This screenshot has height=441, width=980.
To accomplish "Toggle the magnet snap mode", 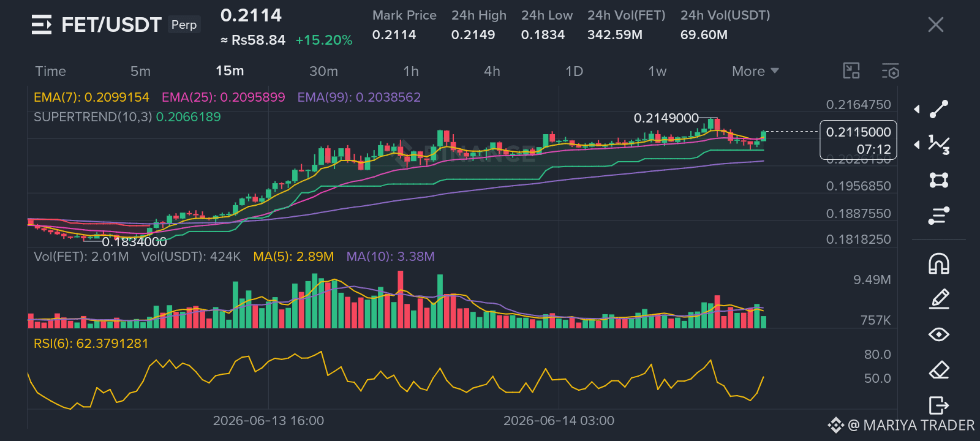I will pos(939,263).
